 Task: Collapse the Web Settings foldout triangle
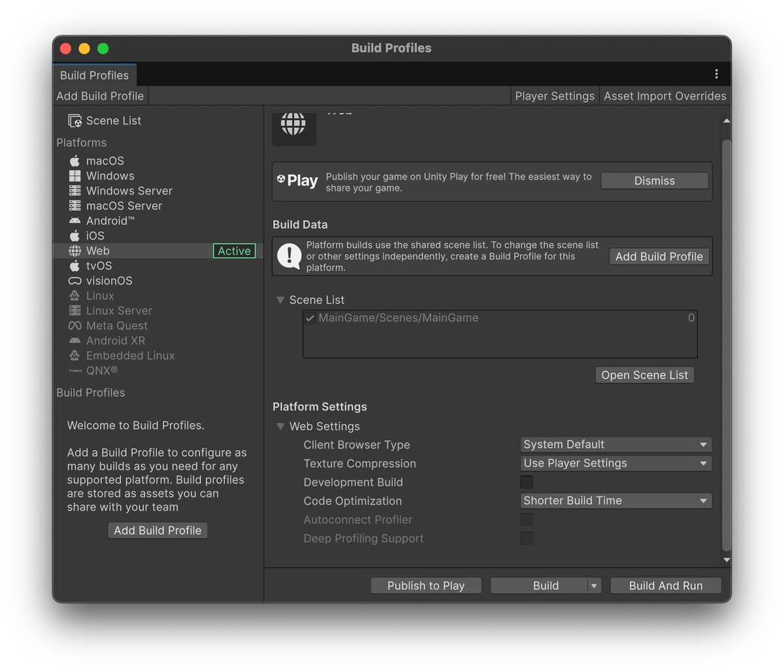click(280, 426)
